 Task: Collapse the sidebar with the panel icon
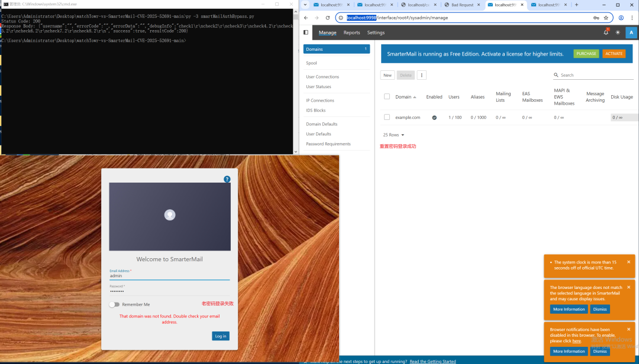(306, 32)
